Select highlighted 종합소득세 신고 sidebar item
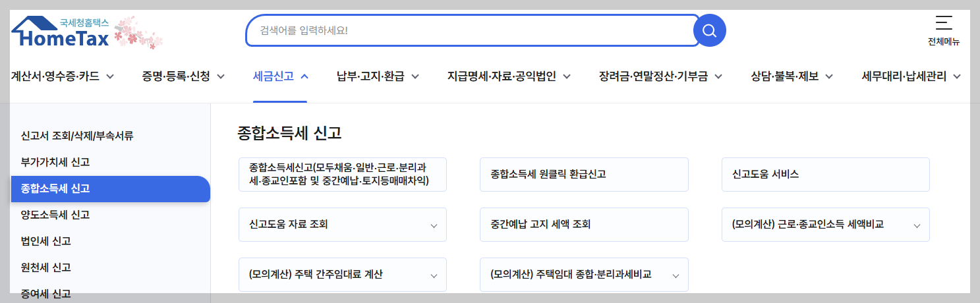This screenshot has width=980, height=303. [110, 189]
